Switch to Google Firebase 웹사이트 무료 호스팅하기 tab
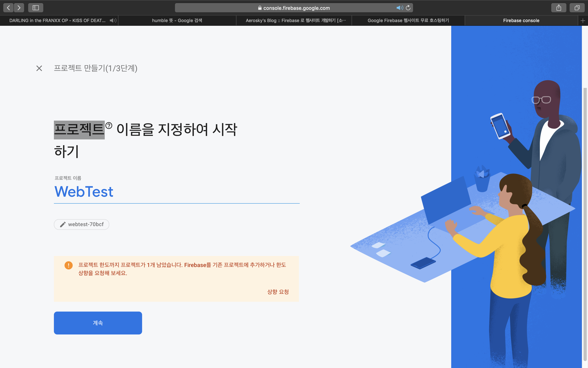This screenshot has width=588, height=368. click(408, 20)
